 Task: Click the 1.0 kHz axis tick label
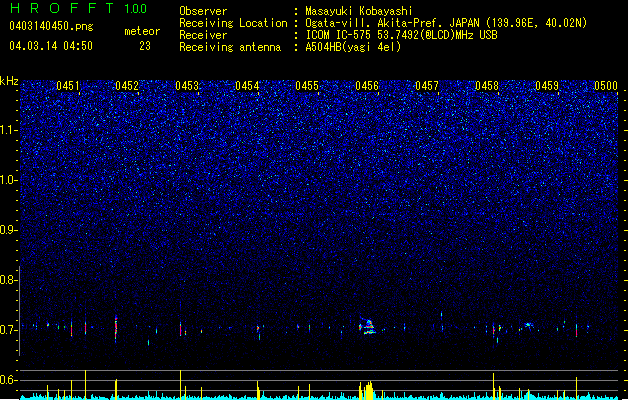pyautogui.click(x=8, y=180)
